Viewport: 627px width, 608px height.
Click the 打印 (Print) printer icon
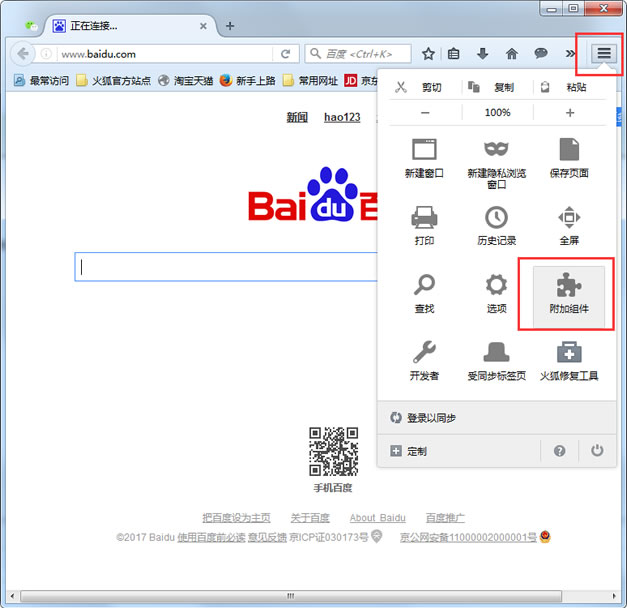point(424,218)
